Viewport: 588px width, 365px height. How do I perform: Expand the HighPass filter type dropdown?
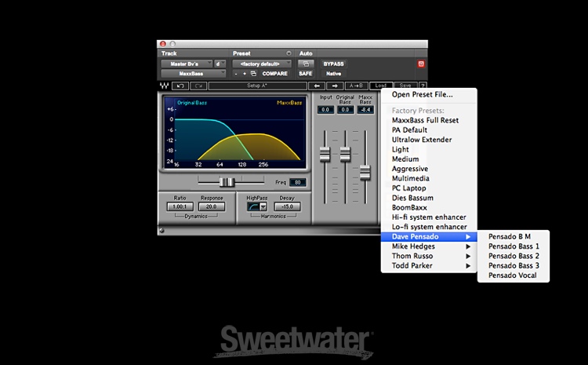263,206
